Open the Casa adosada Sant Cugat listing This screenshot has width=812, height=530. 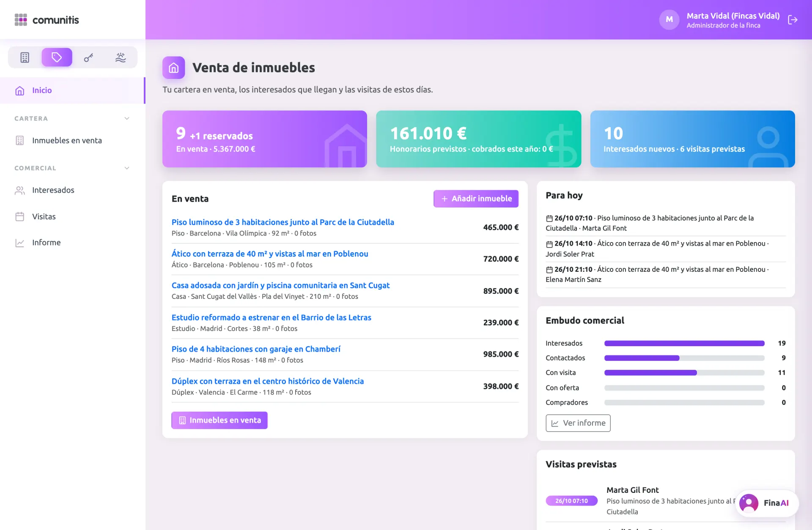point(280,286)
